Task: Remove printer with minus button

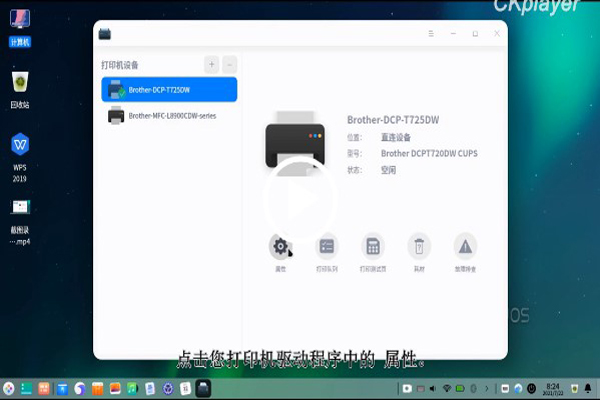Action: pyautogui.click(x=230, y=64)
